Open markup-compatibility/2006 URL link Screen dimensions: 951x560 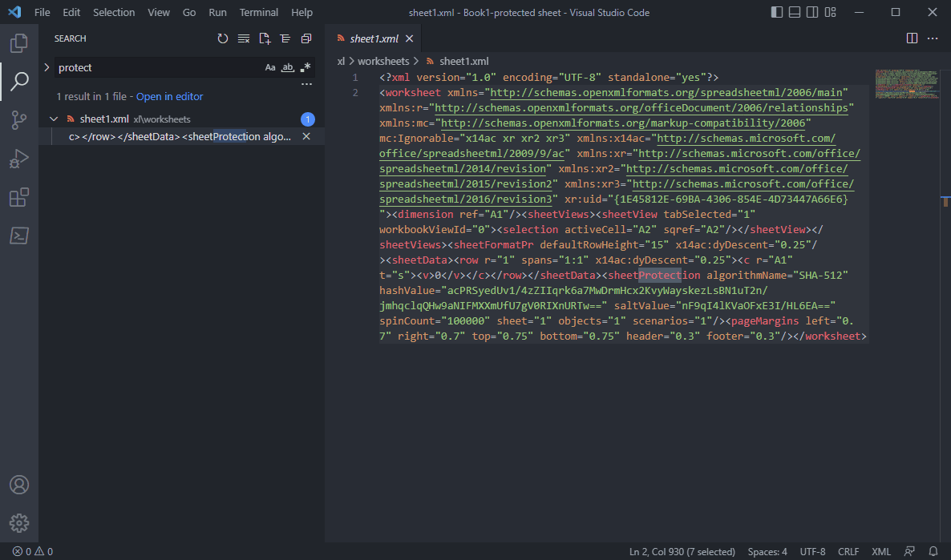pyautogui.click(x=623, y=123)
